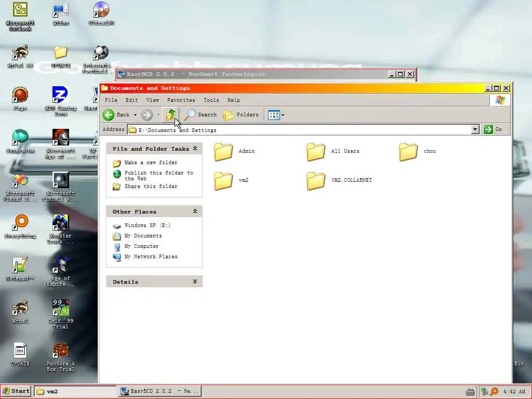Click the Go button
This screenshot has width=532, height=399.
(x=494, y=129)
